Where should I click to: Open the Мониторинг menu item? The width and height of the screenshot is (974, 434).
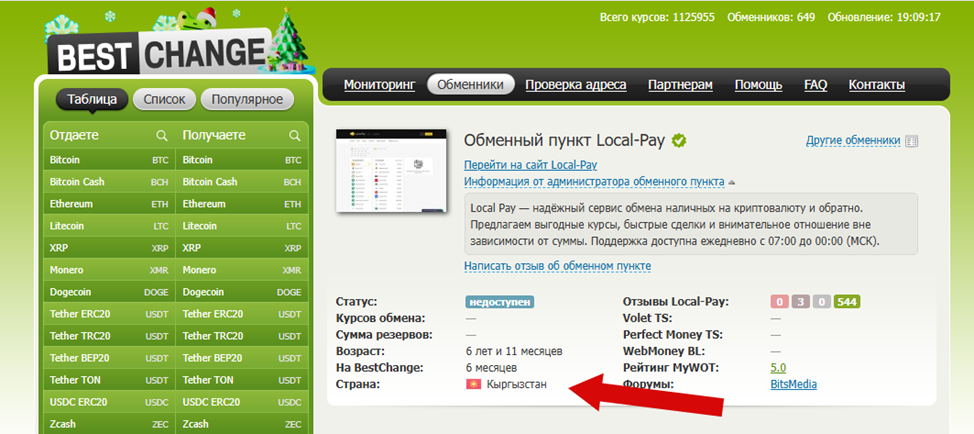click(x=379, y=85)
